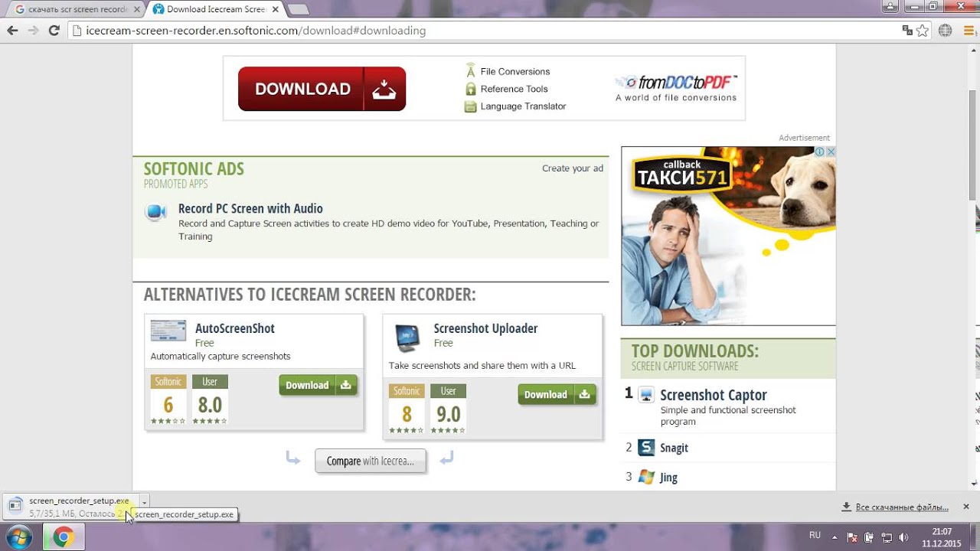Click the camera icon beside Record PC Screen
This screenshot has width=980, height=551.
tap(155, 212)
